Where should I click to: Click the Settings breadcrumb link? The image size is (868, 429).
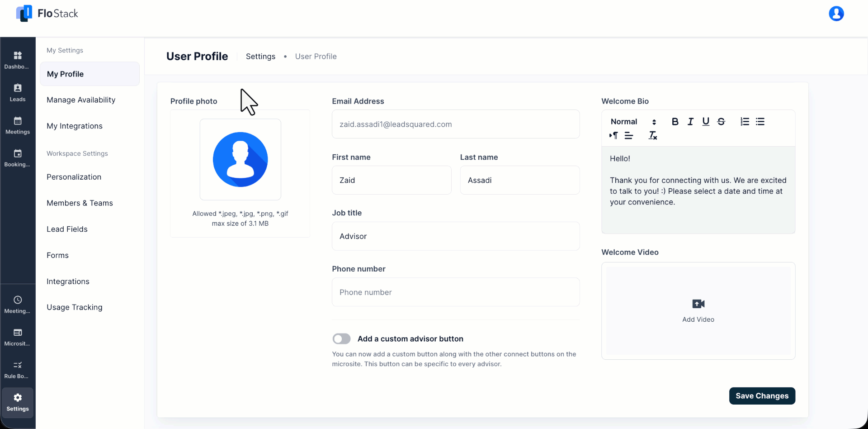(x=260, y=57)
